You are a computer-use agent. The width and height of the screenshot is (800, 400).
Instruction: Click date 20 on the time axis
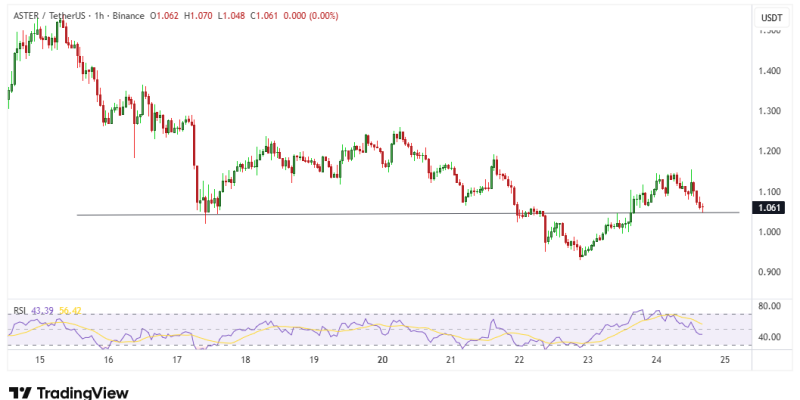[382, 359]
